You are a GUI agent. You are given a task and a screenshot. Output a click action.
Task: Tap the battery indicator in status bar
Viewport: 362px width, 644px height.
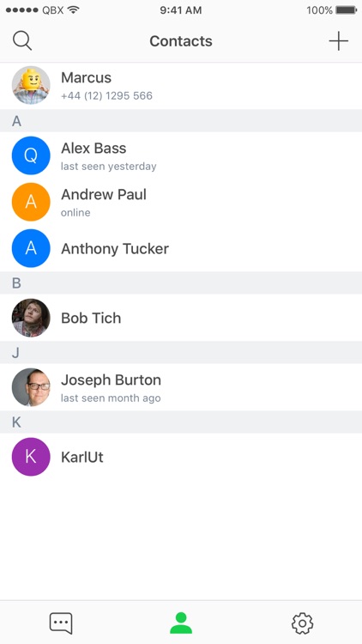pos(346,9)
